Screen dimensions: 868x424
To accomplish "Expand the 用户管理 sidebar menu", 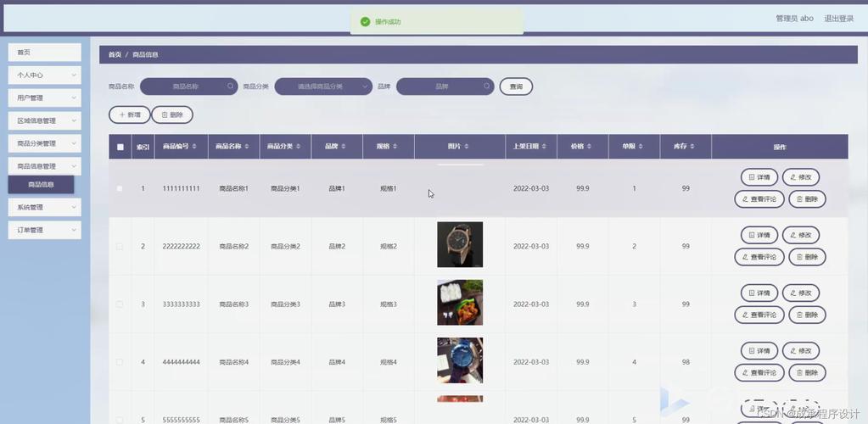I will tap(44, 98).
